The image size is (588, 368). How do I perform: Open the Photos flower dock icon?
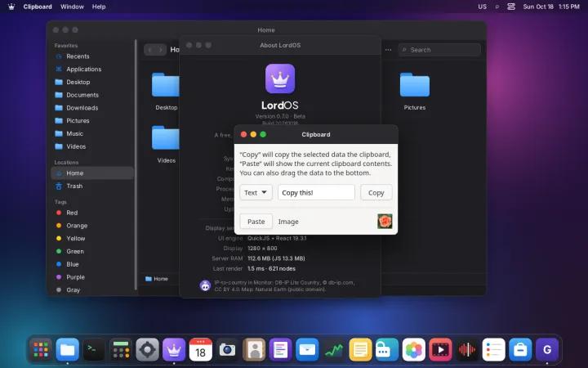click(x=414, y=350)
